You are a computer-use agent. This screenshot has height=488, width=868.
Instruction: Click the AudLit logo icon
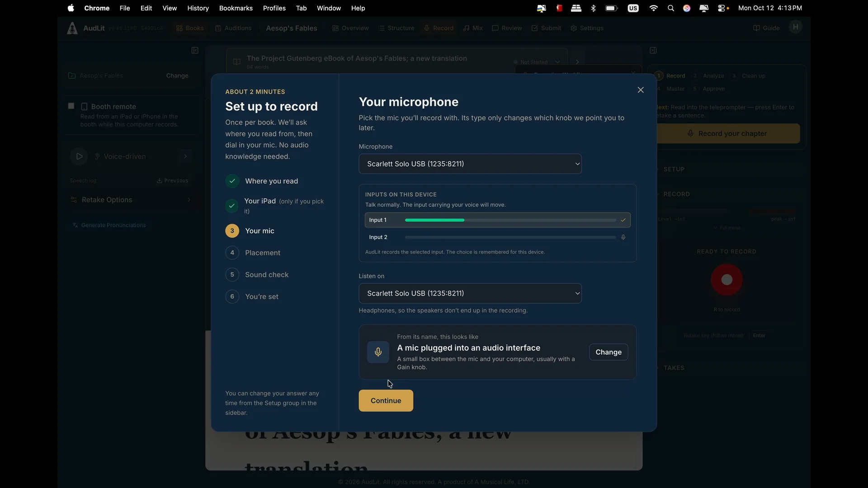pos(72,28)
